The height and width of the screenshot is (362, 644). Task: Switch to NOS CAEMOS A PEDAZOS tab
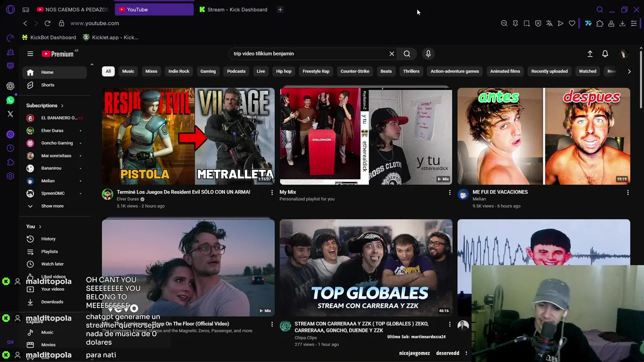coord(73,10)
